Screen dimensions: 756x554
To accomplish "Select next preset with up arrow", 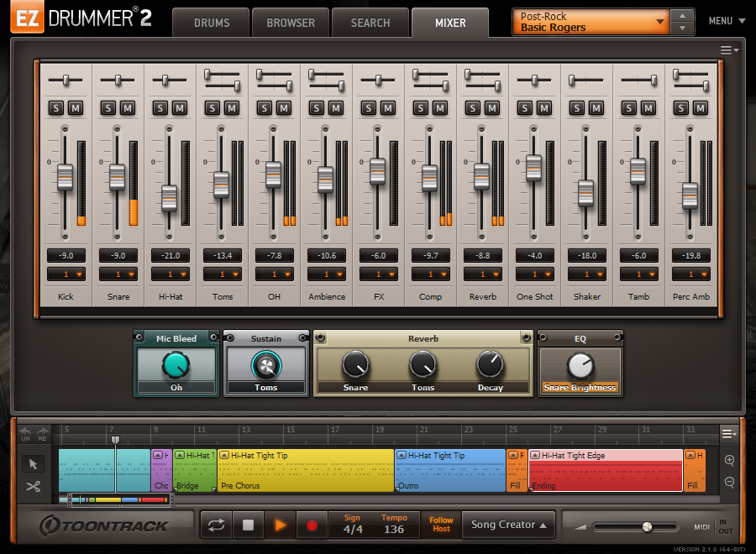I will tap(682, 15).
